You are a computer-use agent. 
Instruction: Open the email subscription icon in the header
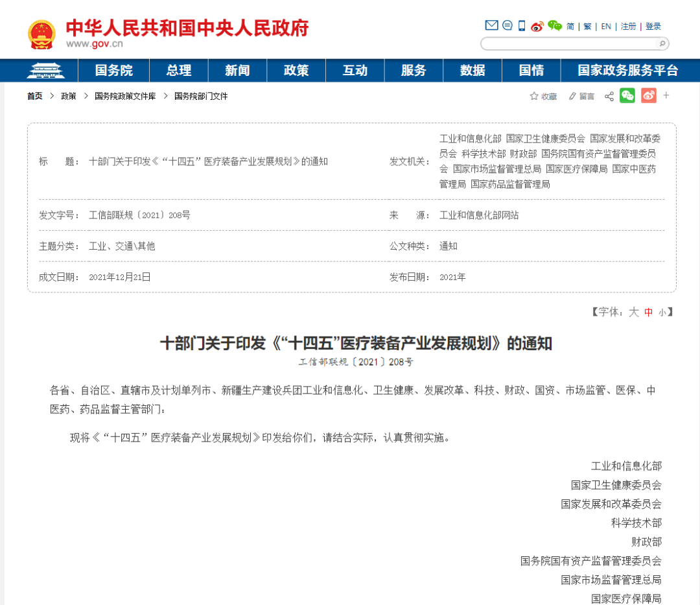click(x=491, y=26)
